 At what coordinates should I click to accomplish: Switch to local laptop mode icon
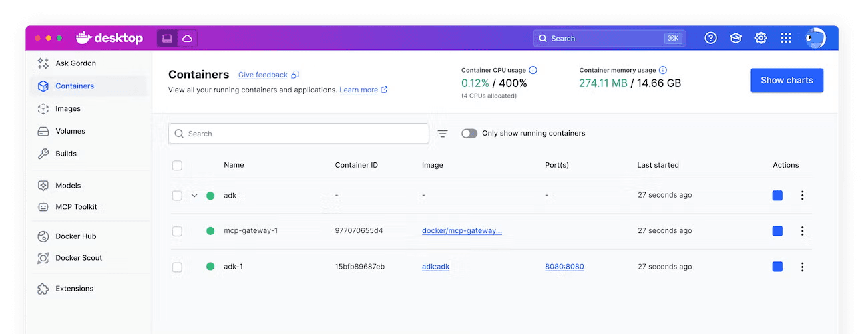pyautogui.click(x=168, y=39)
